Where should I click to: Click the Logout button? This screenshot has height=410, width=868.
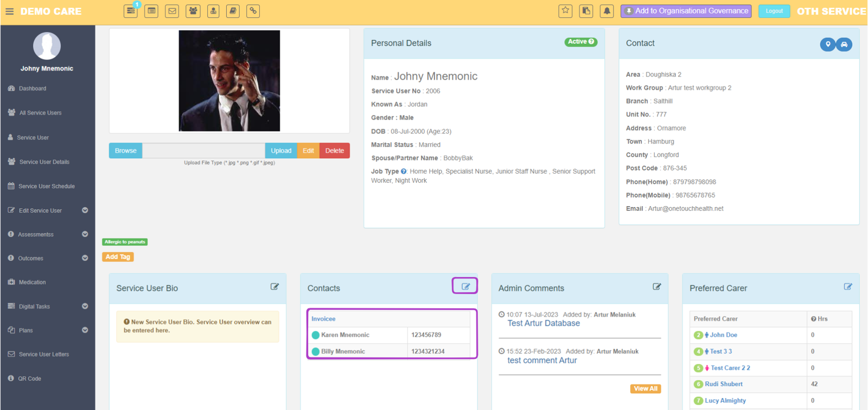point(774,11)
